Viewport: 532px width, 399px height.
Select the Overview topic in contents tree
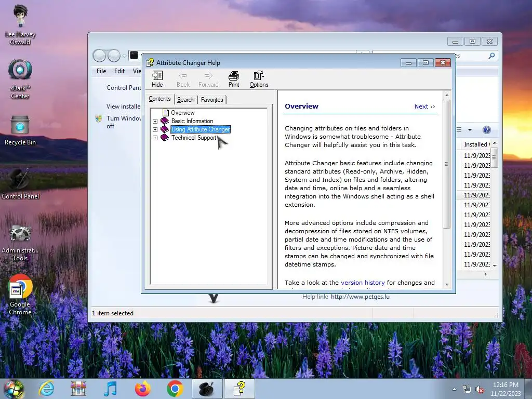click(x=182, y=113)
